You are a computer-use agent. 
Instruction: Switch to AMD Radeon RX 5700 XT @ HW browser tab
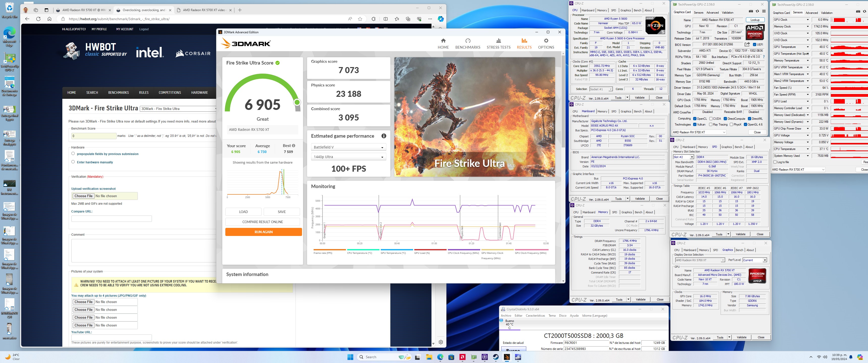click(84, 10)
